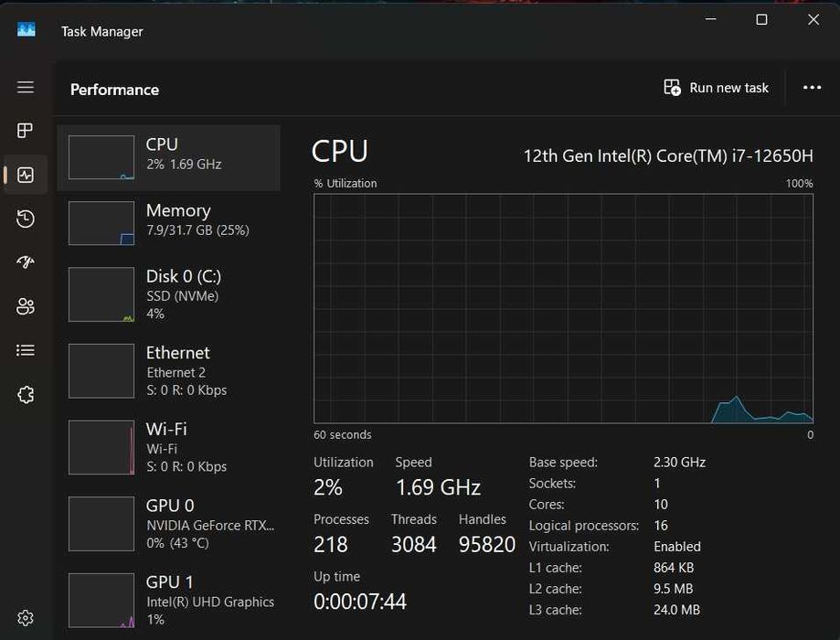The height and width of the screenshot is (640, 840).
Task: Switch to Disk 0 (C:) view
Action: pyautogui.click(x=169, y=293)
